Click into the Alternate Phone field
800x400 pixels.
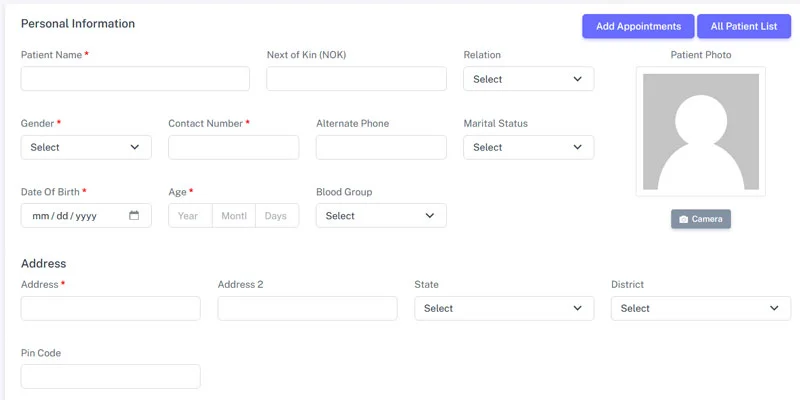pos(381,147)
